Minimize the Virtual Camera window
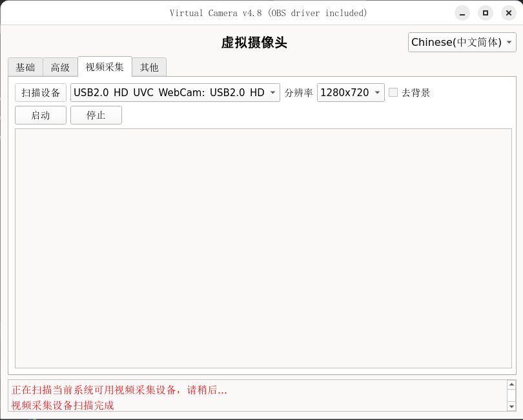Screen dimensions: 523x420 click(462, 13)
